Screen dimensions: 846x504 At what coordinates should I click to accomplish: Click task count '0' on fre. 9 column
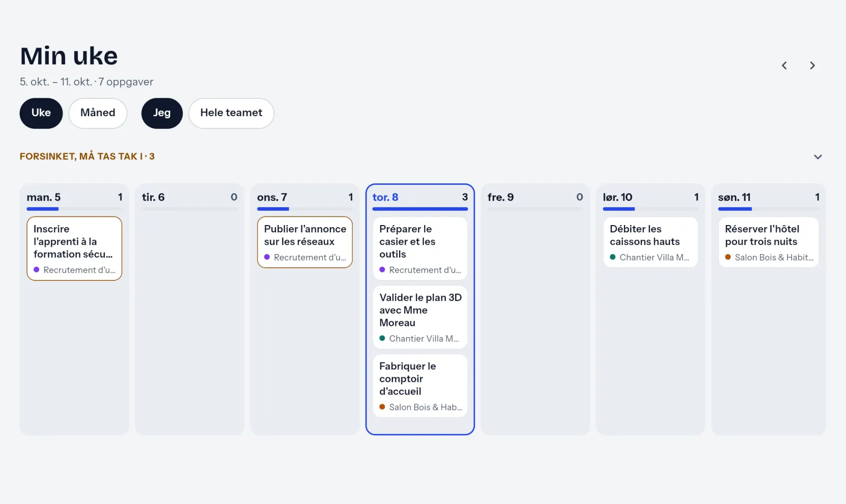tap(580, 197)
